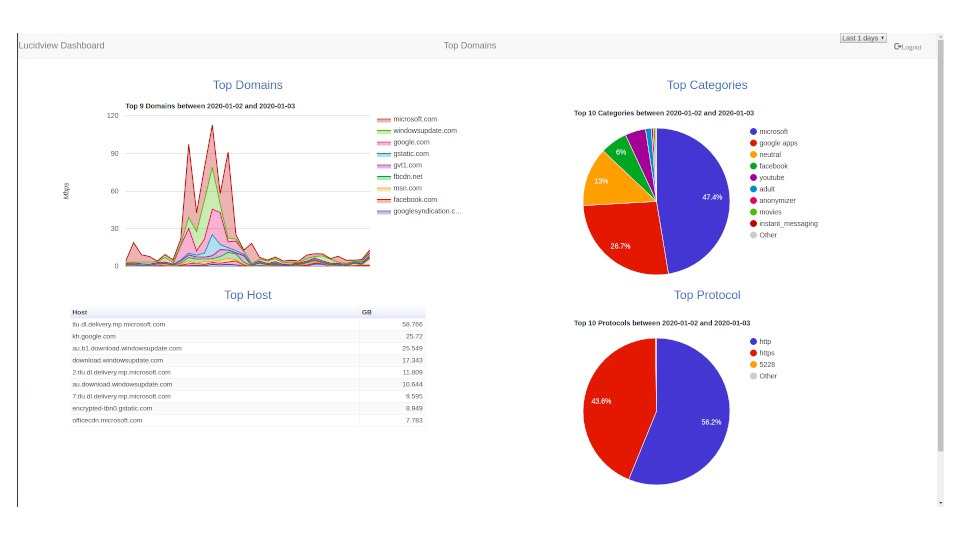Click the red google apps legend dot
960x540 pixels.
753,143
